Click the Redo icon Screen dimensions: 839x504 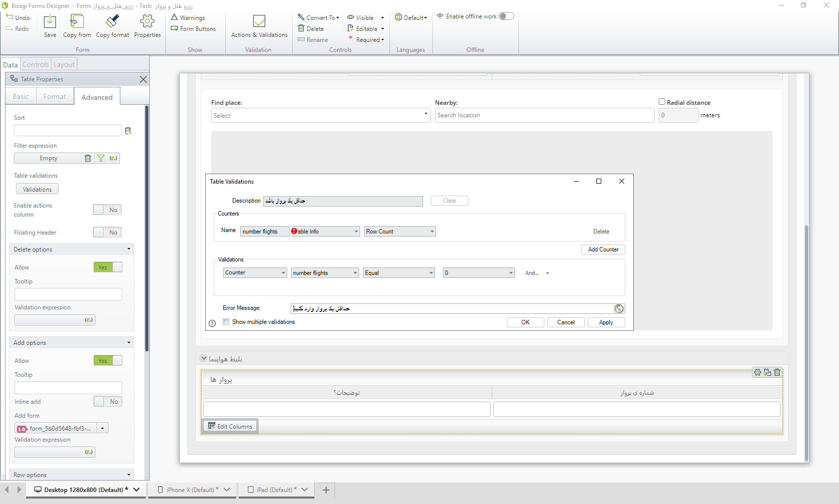[x=9, y=28]
